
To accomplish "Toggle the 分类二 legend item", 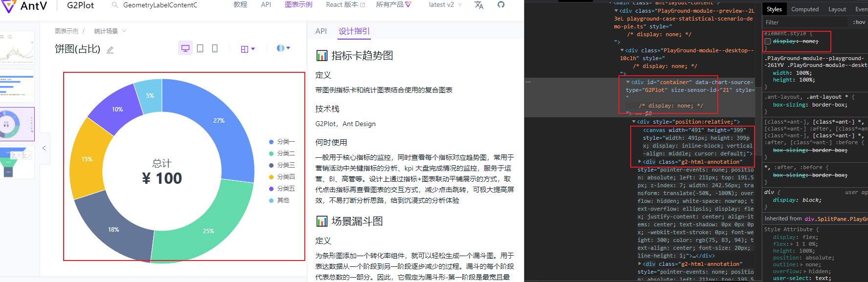I will click(282, 153).
